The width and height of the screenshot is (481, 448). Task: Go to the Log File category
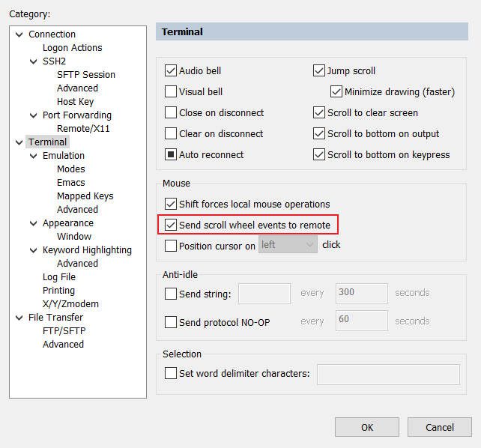tap(59, 277)
